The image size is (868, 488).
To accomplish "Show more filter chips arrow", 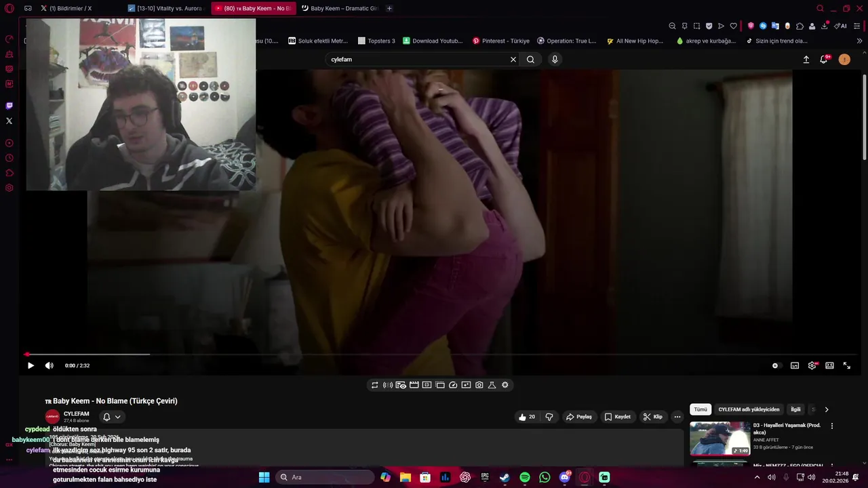I will [x=826, y=409].
